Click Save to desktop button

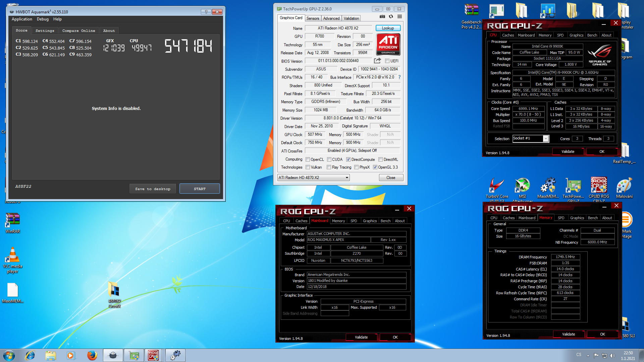[x=153, y=189]
